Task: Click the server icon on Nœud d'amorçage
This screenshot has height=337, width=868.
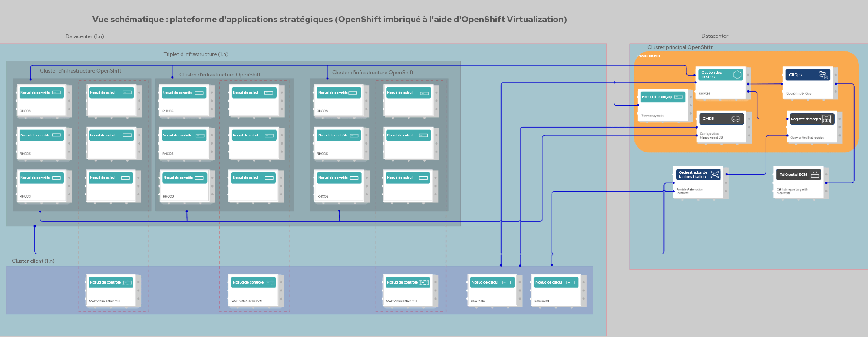Action: 679,97
